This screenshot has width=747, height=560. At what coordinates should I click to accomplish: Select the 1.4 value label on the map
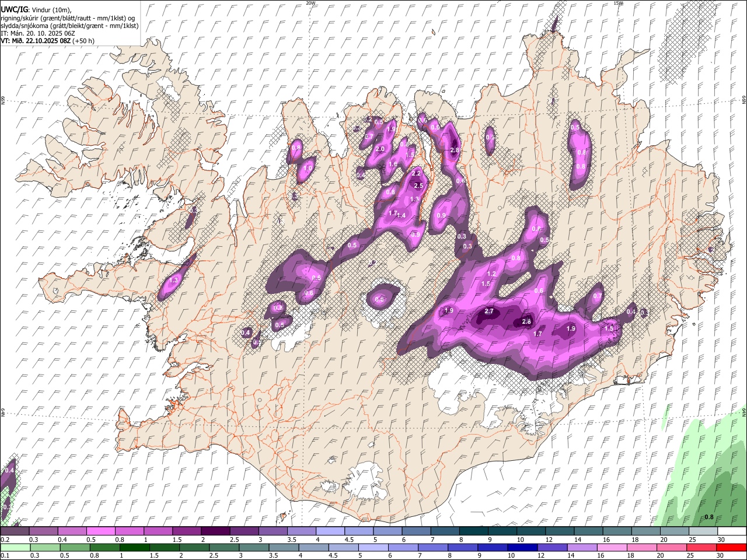point(401,216)
